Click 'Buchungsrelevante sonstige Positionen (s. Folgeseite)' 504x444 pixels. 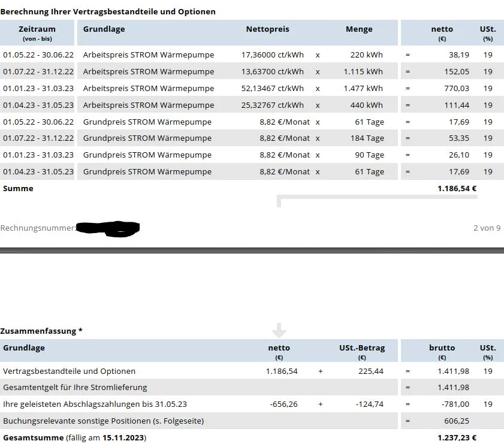tap(104, 421)
